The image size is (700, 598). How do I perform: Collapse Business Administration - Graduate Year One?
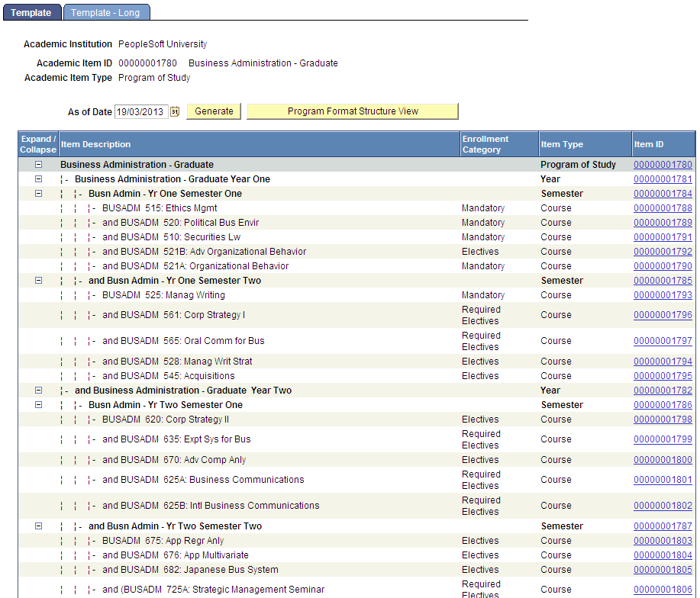tap(38, 178)
